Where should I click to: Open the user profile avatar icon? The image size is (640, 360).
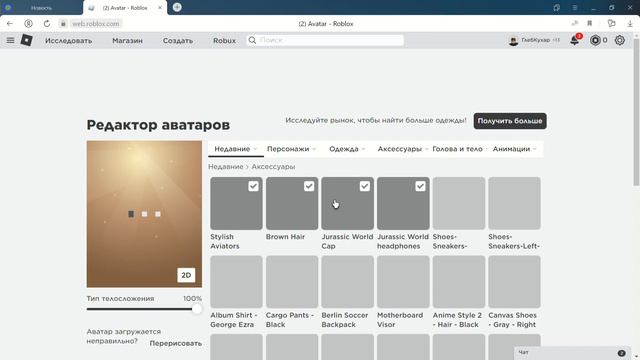513,40
